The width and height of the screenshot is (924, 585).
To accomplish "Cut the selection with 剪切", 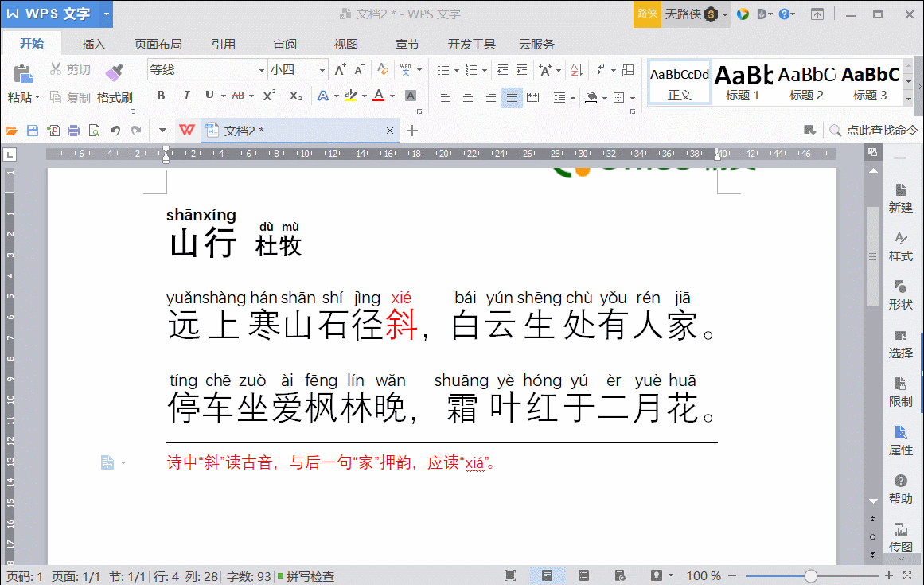I will tap(70, 69).
